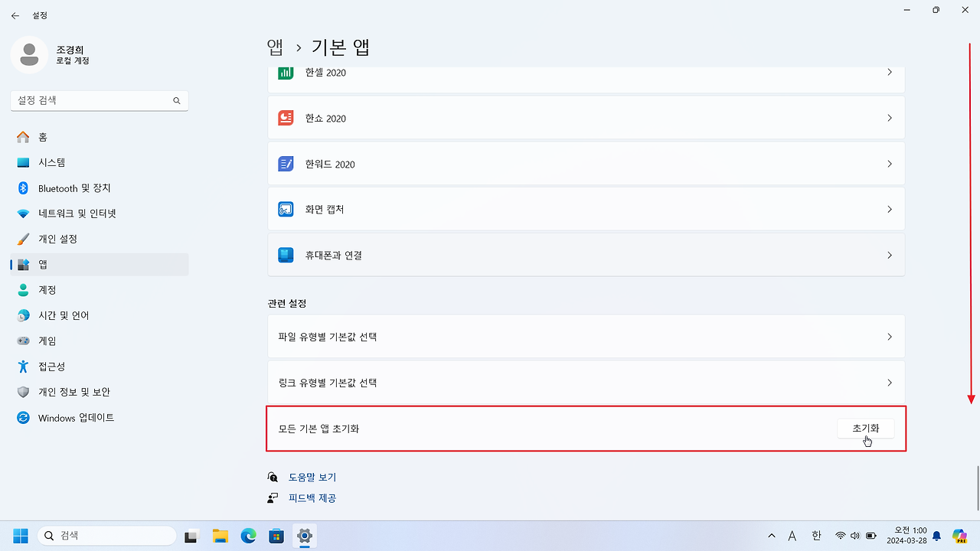Go to 시스템 settings
The width and height of the screenshot is (980, 551).
tap(100, 162)
